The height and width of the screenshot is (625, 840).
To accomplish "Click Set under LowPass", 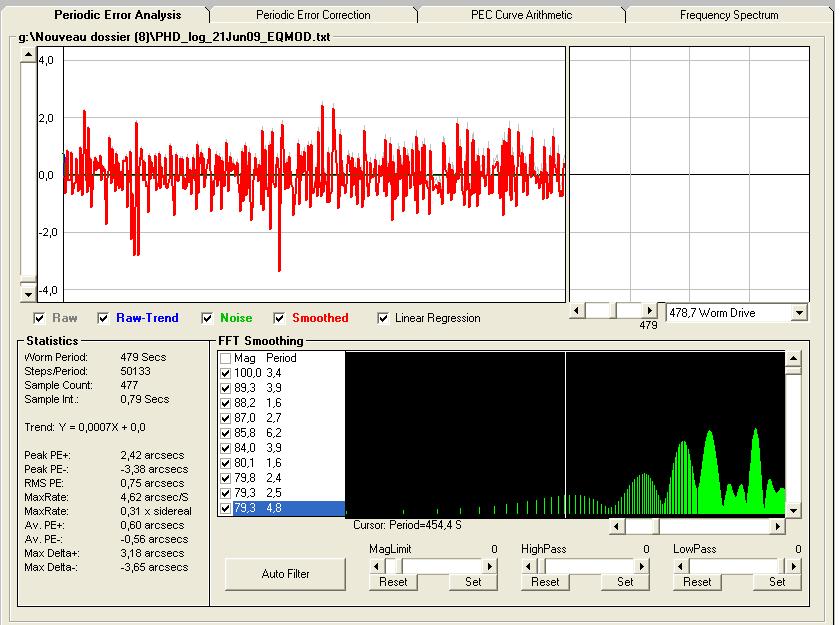I will [x=777, y=582].
